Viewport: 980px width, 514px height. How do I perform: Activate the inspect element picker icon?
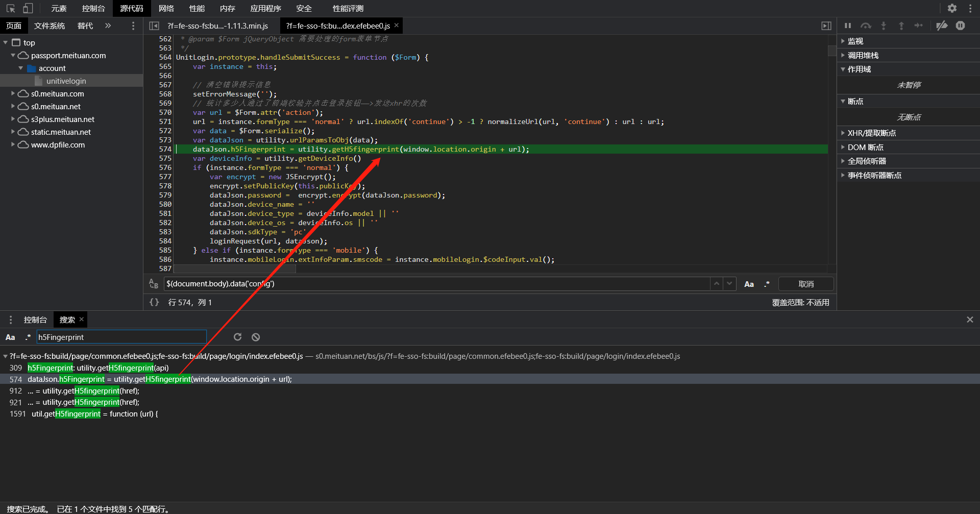10,8
